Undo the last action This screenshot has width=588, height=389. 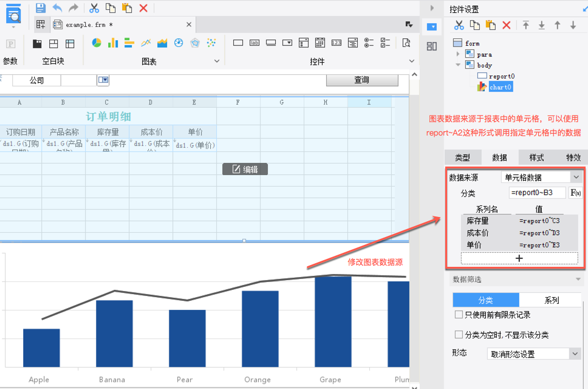pos(57,8)
